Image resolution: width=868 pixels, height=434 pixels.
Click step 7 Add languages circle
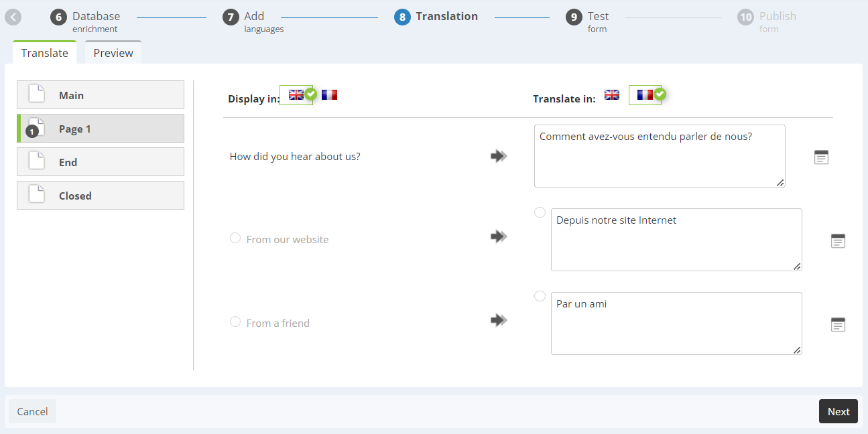(x=231, y=17)
